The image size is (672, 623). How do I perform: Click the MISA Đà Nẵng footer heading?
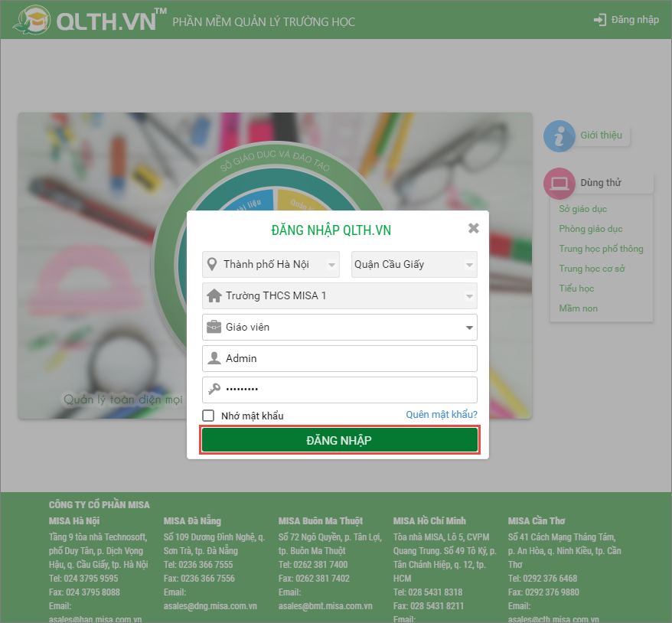coord(192,521)
